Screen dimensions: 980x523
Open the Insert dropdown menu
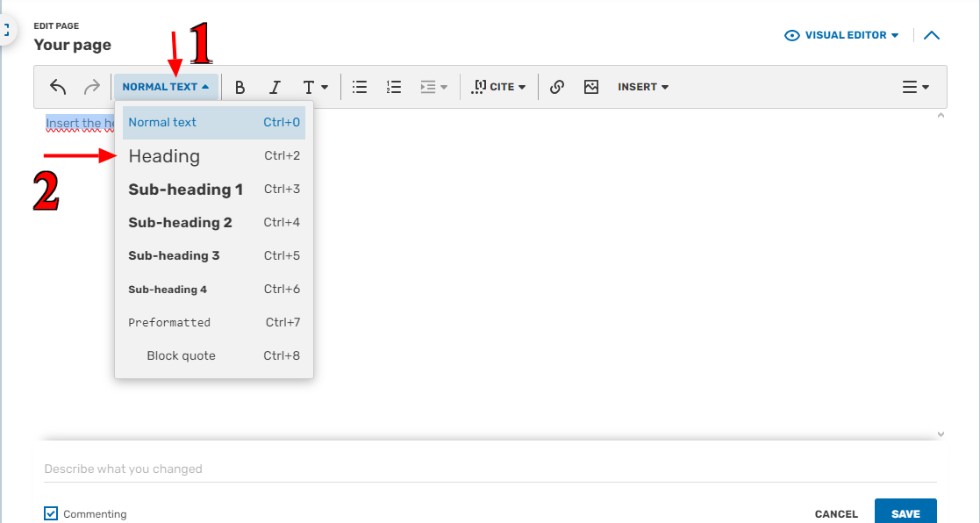click(643, 87)
